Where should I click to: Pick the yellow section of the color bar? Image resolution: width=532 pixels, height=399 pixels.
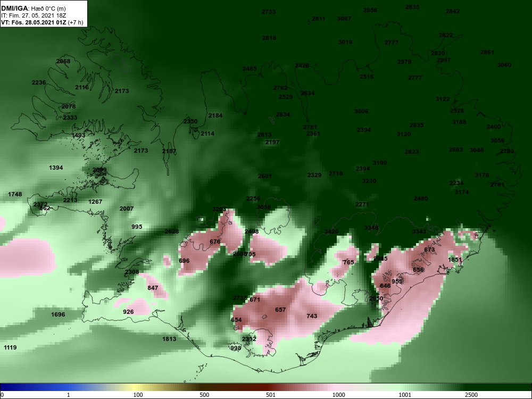click(x=136, y=387)
